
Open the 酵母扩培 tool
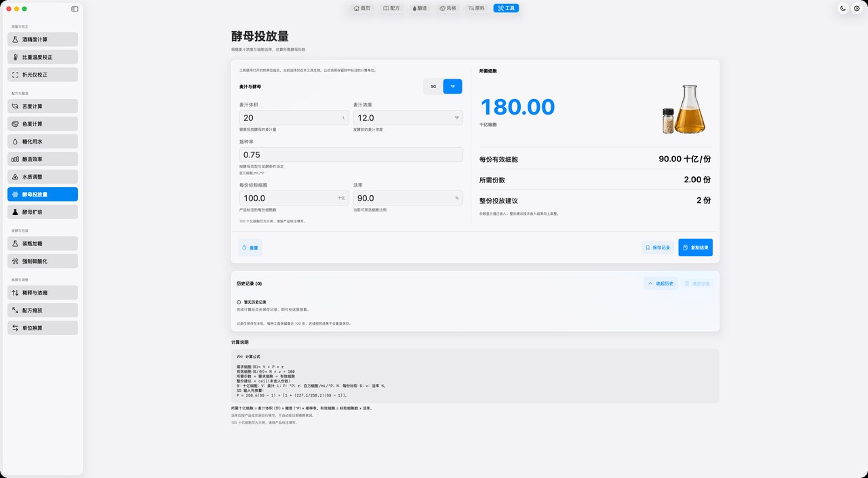pos(43,212)
